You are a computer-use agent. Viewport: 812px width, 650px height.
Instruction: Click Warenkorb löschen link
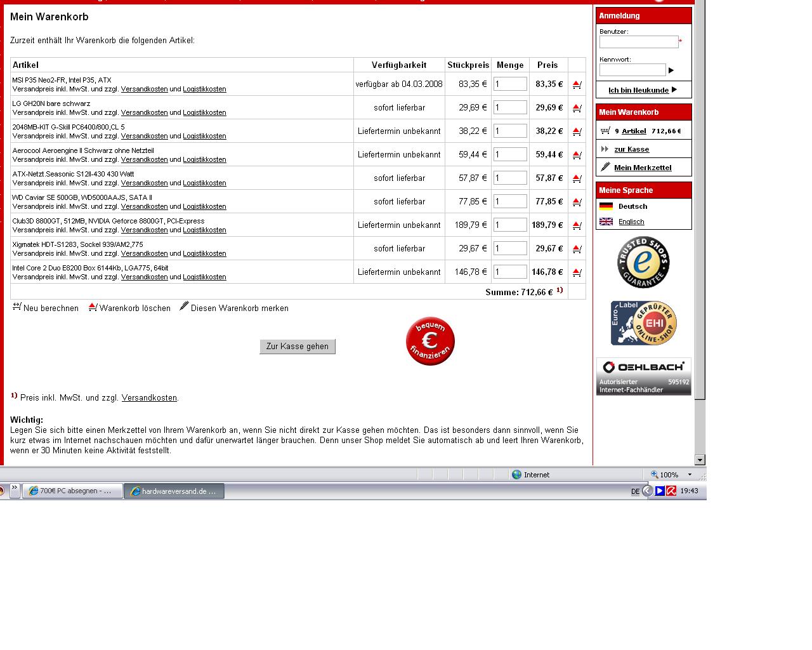[135, 308]
